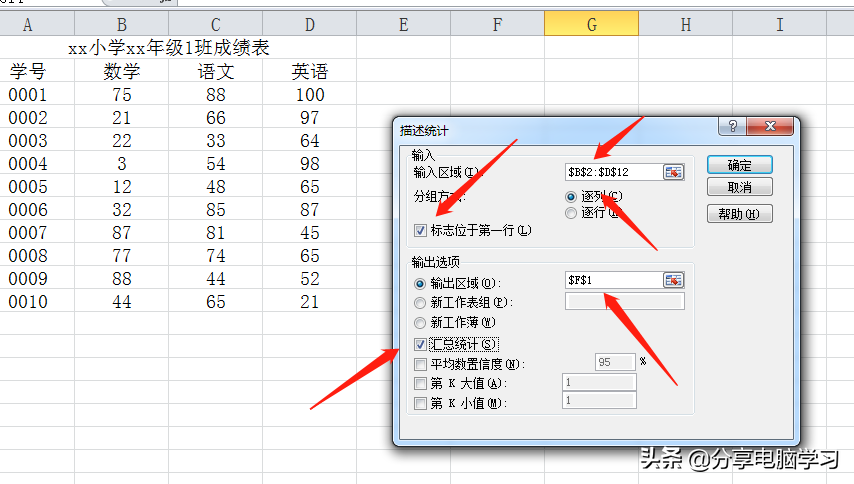Viewport: 854px width, 484px height.
Task: Click the 帮助 button
Action: click(x=740, y=214)
